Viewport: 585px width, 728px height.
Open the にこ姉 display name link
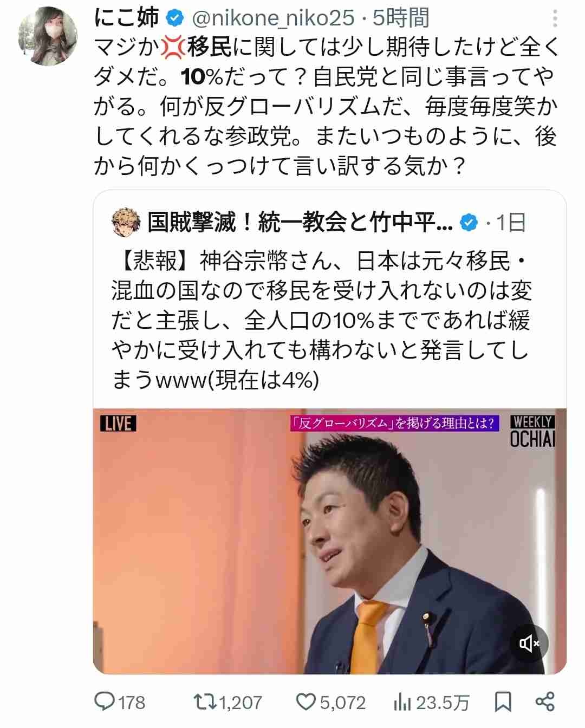126,18
